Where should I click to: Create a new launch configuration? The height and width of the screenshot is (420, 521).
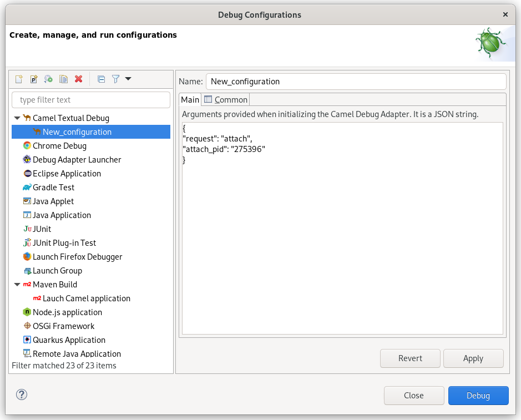pyautogui.click(x=18, y=79)
